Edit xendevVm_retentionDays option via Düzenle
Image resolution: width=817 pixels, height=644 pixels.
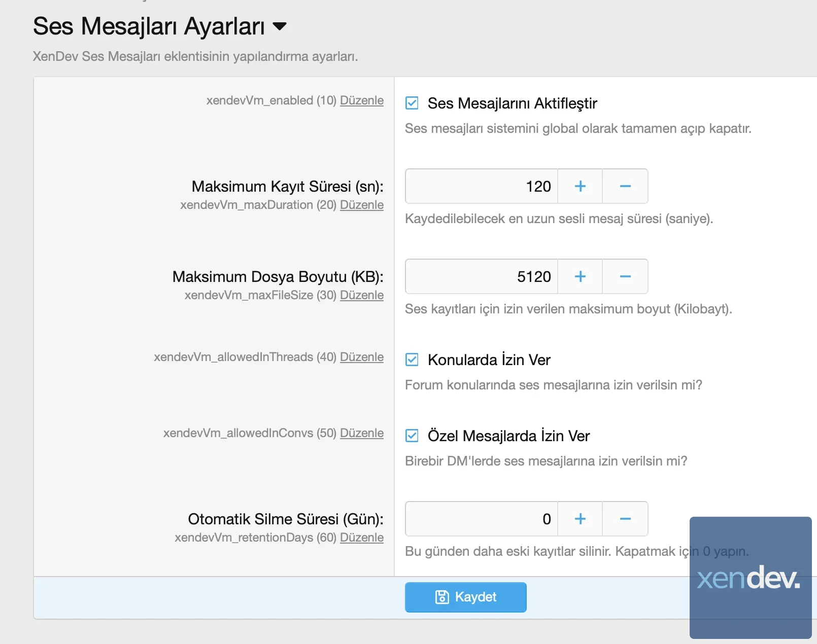coord(361,538)
